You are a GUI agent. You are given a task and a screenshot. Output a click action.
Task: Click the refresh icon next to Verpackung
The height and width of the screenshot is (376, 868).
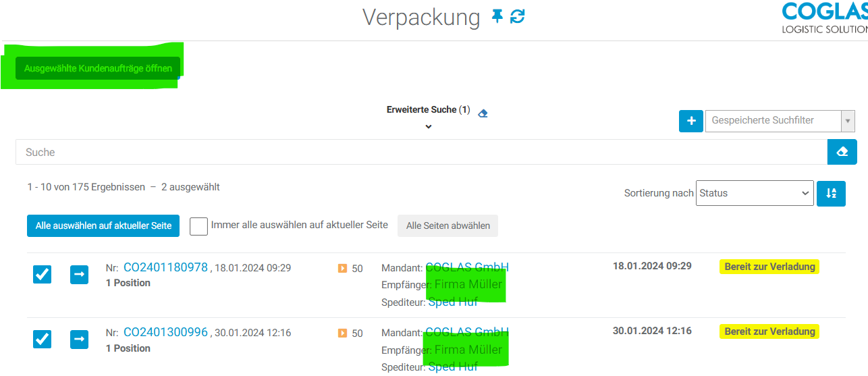point(518,16)
